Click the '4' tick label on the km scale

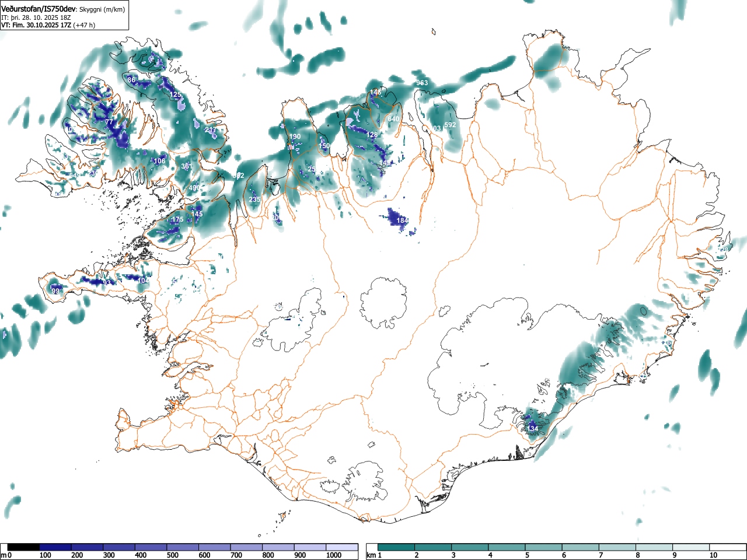point(490,555)
